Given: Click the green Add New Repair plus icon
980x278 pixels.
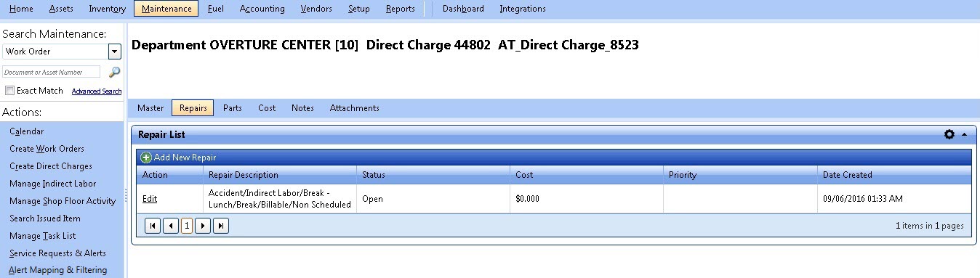Looking at the screenshot, I should click(146, 158).
